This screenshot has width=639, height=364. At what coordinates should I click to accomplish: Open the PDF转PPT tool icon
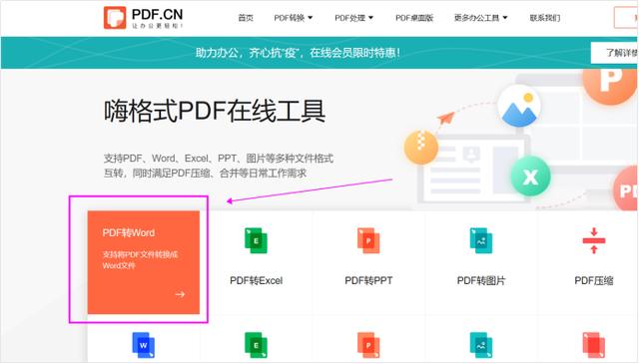(x=368, y=240)
